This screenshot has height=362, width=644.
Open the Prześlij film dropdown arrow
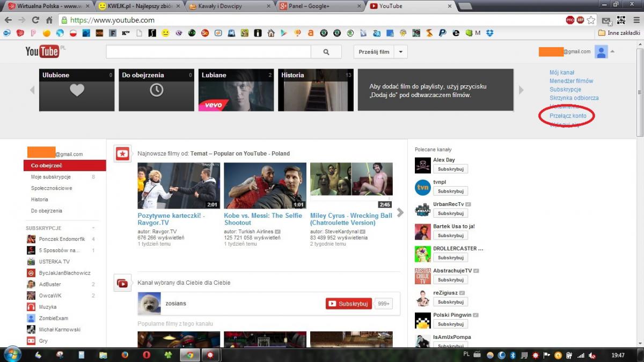point(401,52)
